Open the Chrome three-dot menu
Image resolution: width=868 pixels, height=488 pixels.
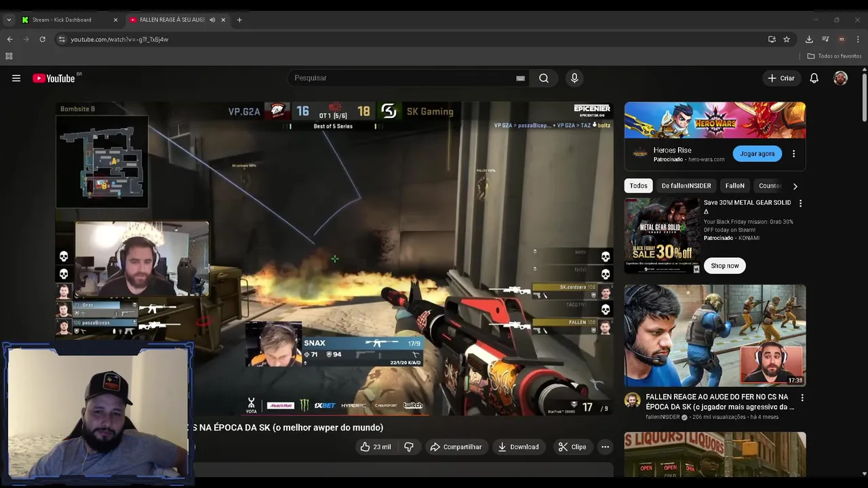(858, 39)
